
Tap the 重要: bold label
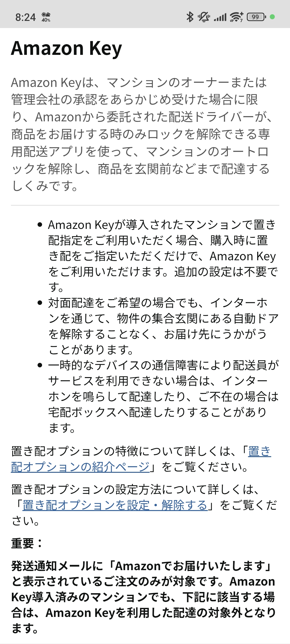tap(27, 543)
